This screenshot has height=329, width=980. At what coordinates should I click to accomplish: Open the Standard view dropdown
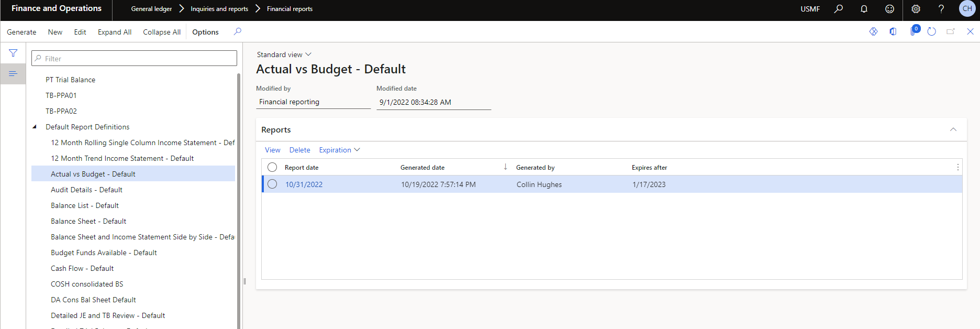pos(284,54)
